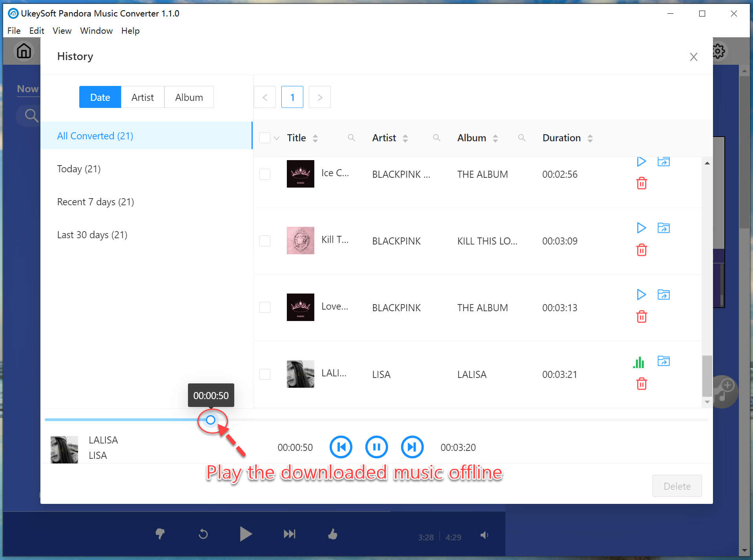Thumb down the Pandora song
This screenshot has width=753, height=560.
pyautogui.click(x=160, y=534)
